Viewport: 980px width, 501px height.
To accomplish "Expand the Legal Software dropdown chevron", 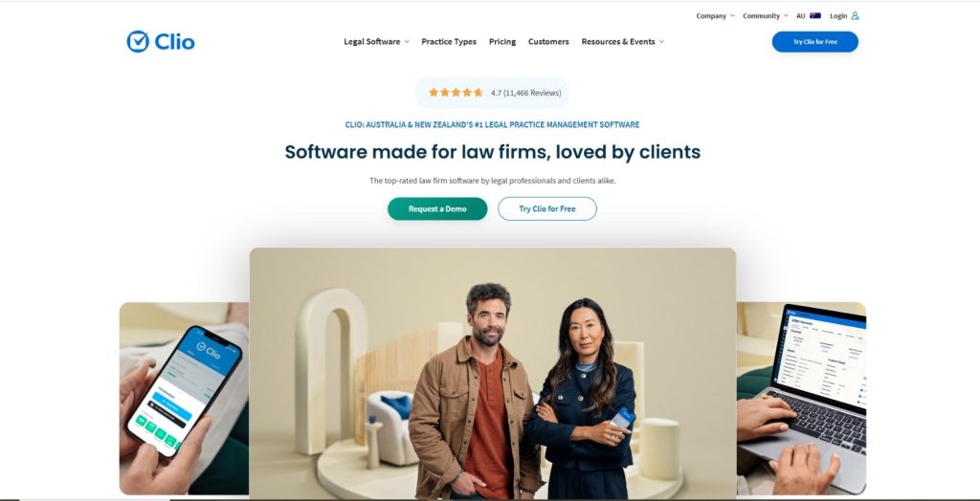I will click(406, 42).
